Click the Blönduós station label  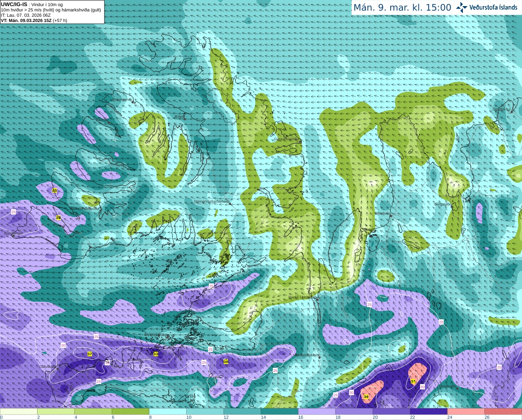pos(383,213)
